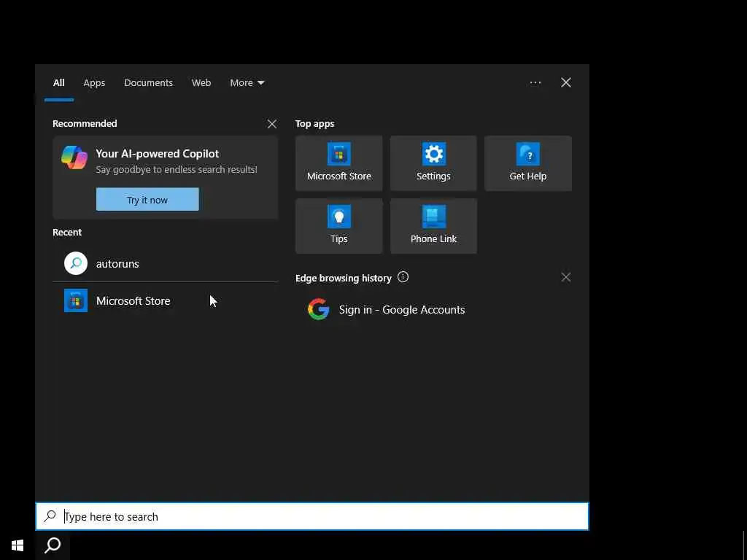Expand the More filter dropdown

(x=247, y=82)
